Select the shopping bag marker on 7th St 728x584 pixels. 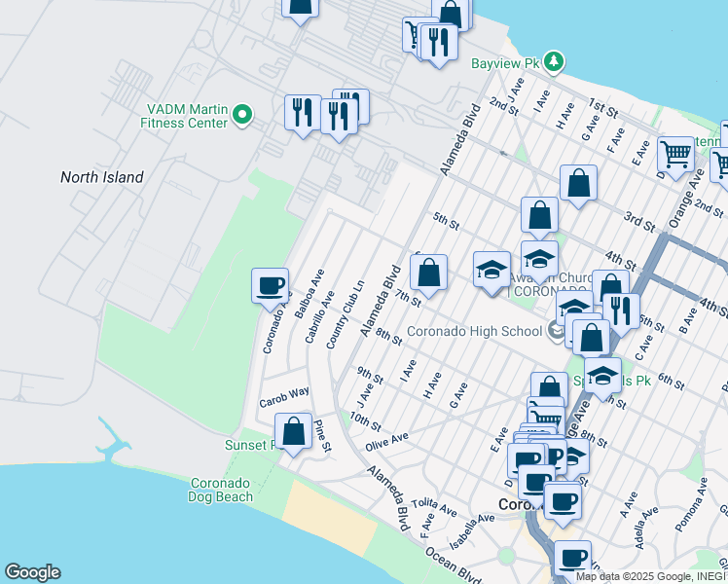coord(429,274)
